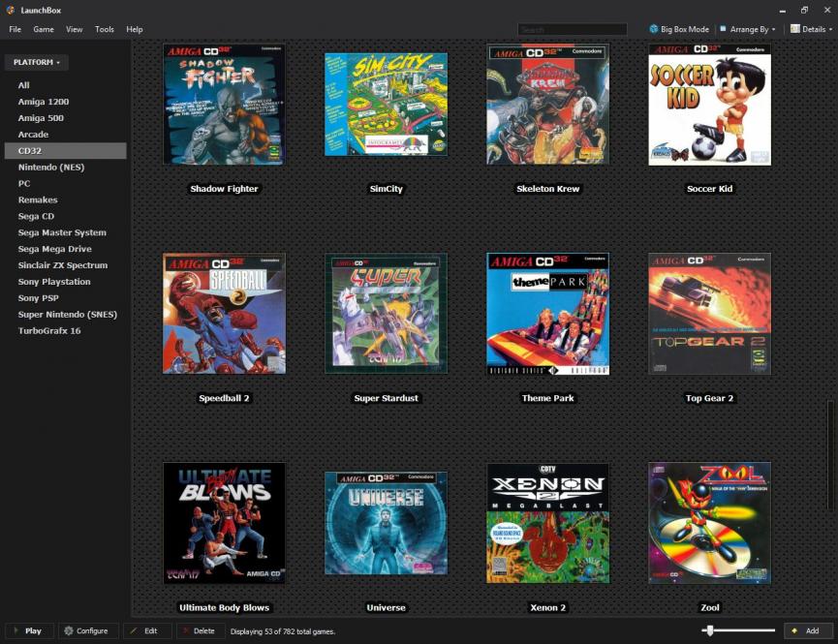The width and height of the screenshot is (838, 644).
Task: Click the LaunchBox logo in title bar
Action: coord(11,10)
